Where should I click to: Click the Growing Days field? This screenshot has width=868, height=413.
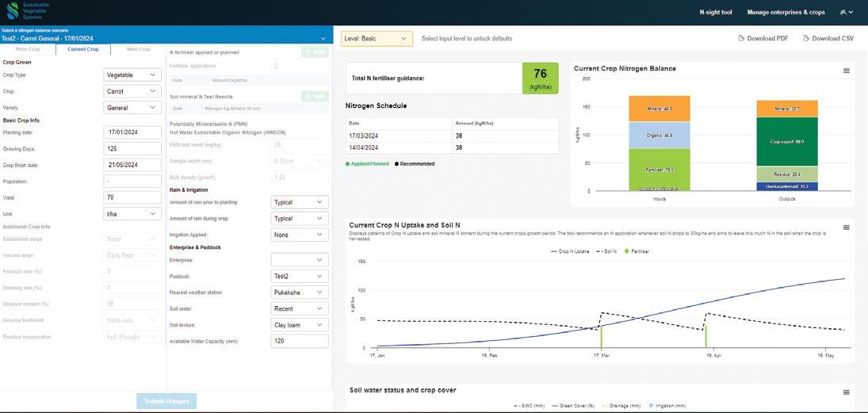[x=132, y=149]
